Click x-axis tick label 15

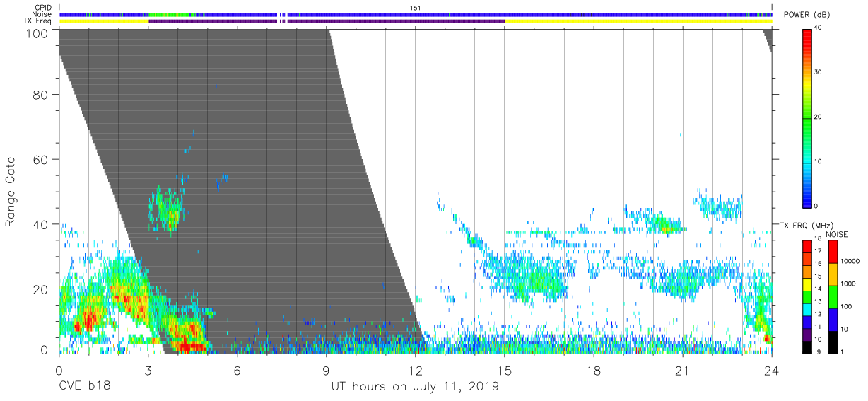tap(504, 371)
